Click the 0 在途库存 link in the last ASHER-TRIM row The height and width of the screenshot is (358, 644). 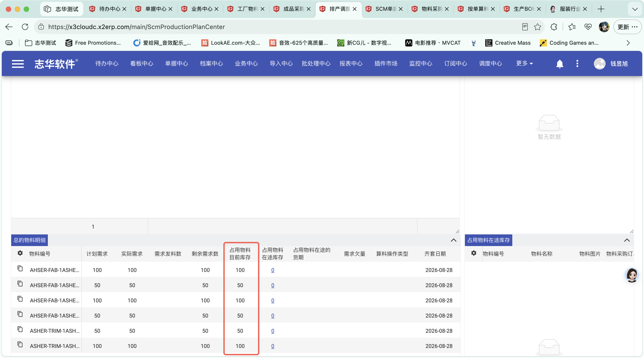click(273, 346)
